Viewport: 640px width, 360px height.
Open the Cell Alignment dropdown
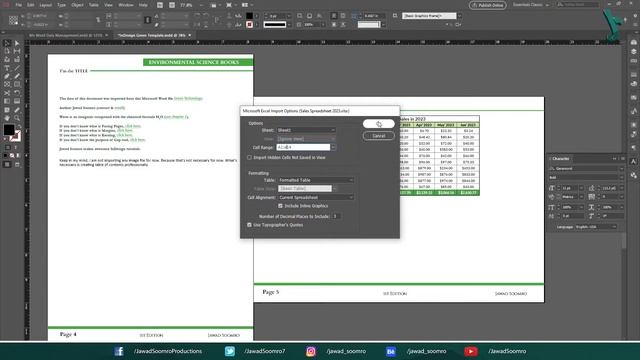pos(316,198)
